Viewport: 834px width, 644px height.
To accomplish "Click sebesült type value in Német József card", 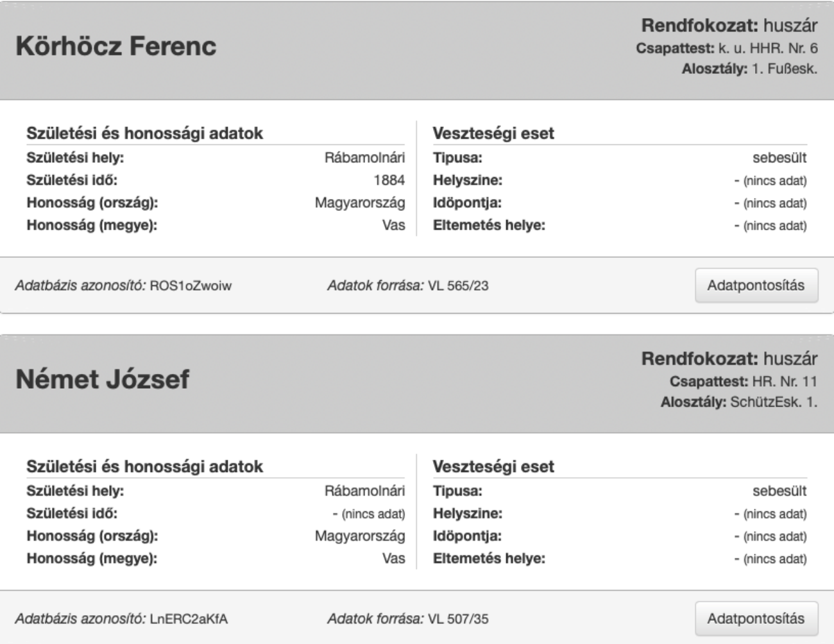I will [x=779, y=491].
